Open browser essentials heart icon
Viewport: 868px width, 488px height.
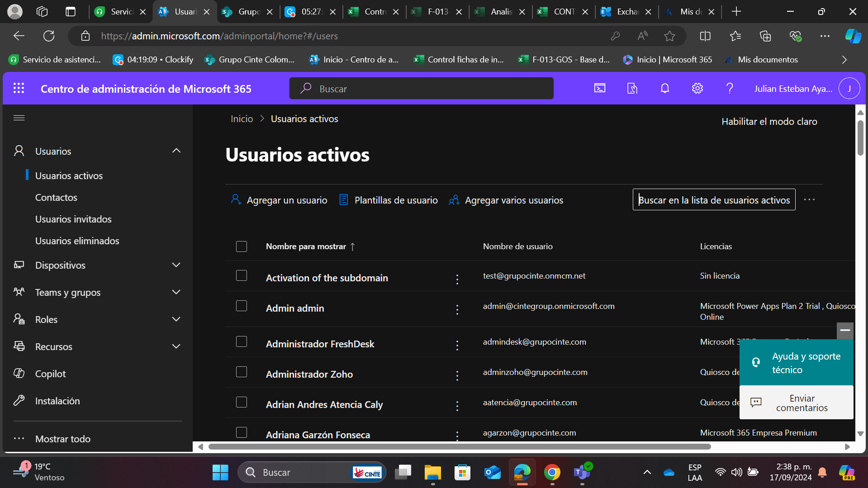(x=795, y=36)
